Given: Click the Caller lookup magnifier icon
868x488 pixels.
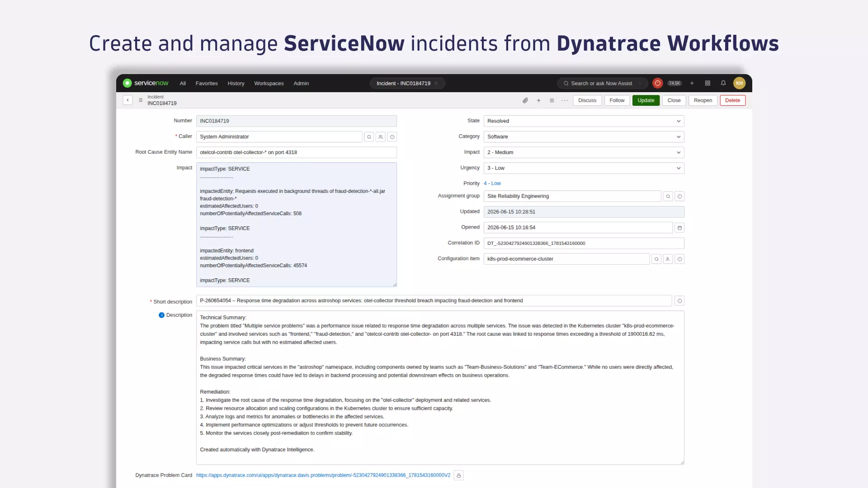Looking at the screenshot, I should (369, 137).
